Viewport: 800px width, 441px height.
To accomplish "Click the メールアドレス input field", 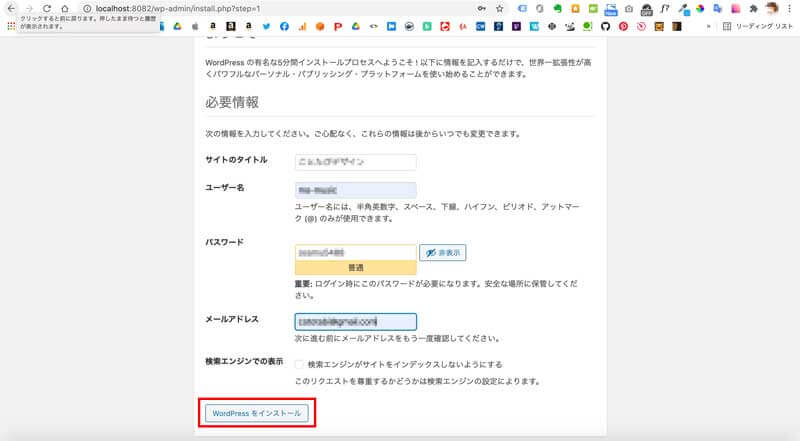I will [x=341, y=321].
